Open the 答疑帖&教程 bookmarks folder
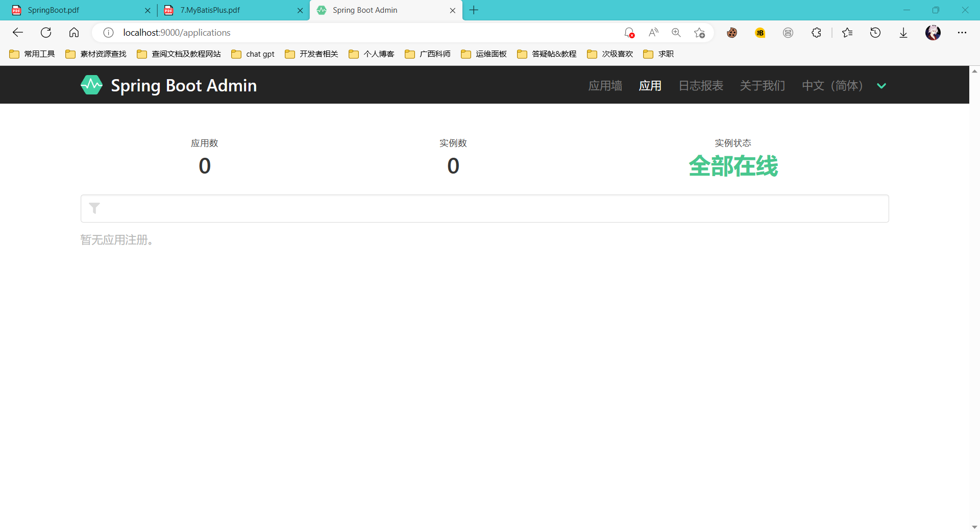This screenshot has width=980, height=532. [x=547, y=54]
